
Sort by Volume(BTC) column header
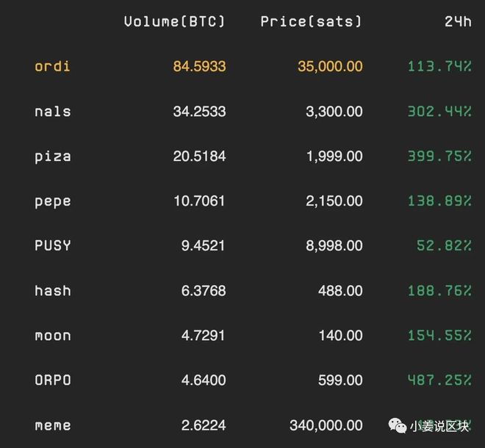pos(174,21)
